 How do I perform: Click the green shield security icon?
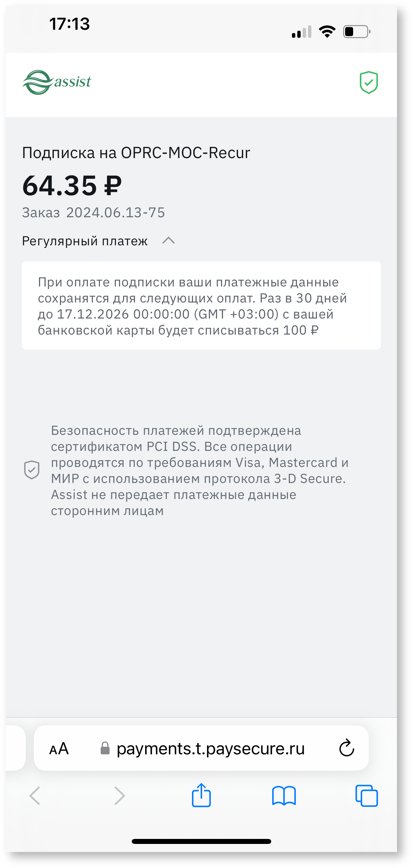(x=369, y=82)
